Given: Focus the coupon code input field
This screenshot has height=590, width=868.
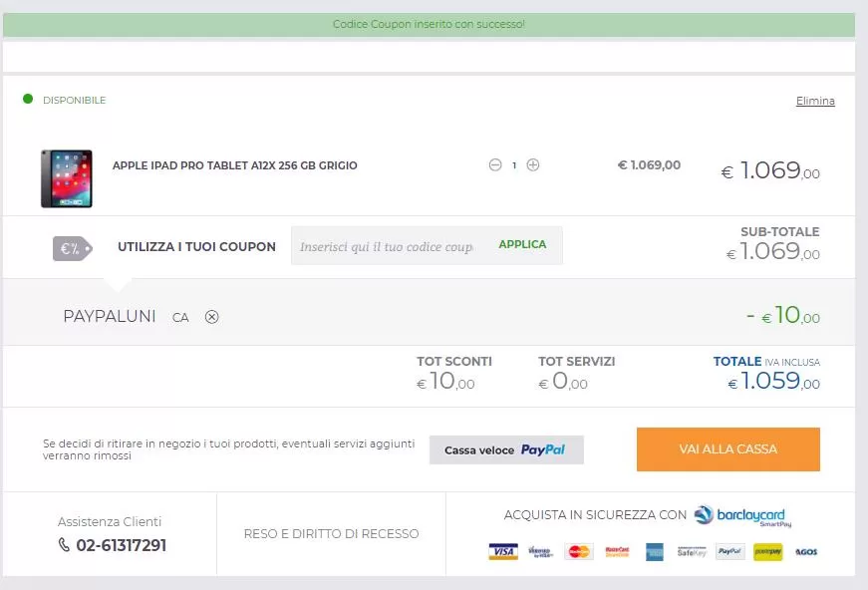Looking at the screenshot, I should [x=387, y=246].
